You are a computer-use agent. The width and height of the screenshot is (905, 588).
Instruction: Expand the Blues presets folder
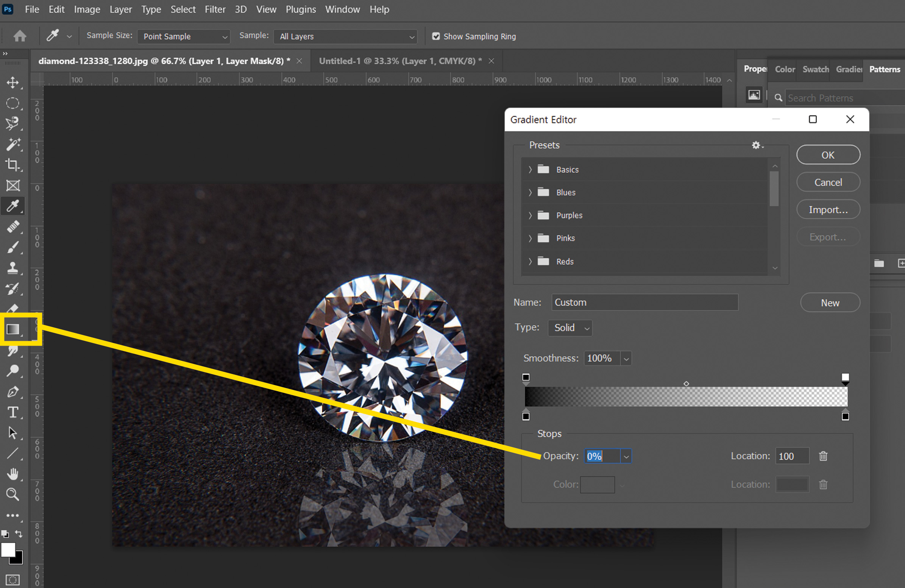coord(530,192)
